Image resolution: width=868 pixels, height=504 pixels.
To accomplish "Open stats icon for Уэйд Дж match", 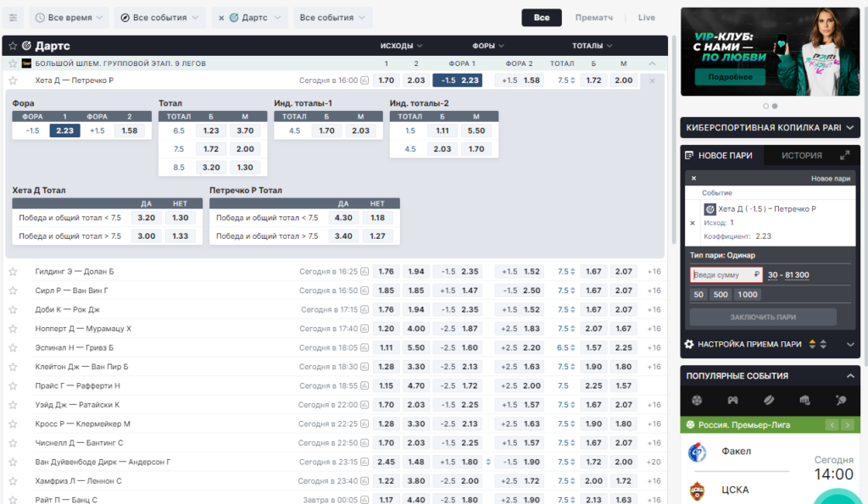I will coord(364,405).
